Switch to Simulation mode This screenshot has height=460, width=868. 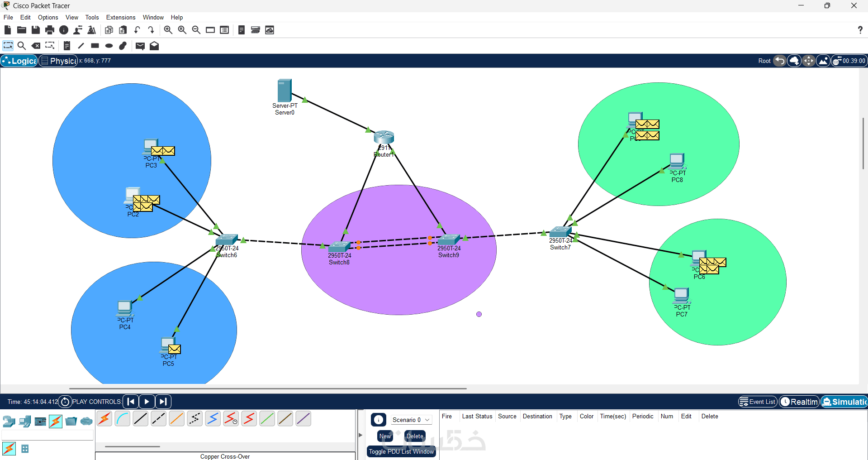point(844,402)
